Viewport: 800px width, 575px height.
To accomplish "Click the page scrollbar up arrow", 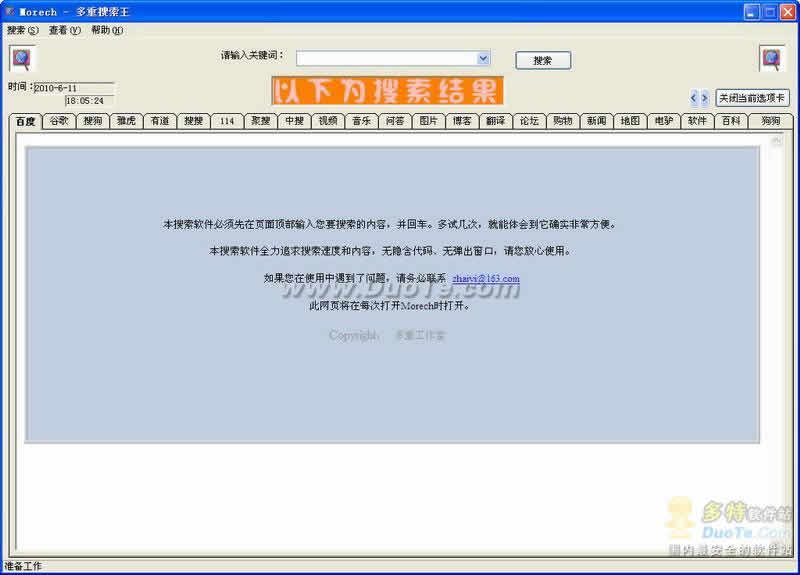I will coord(777,140).
